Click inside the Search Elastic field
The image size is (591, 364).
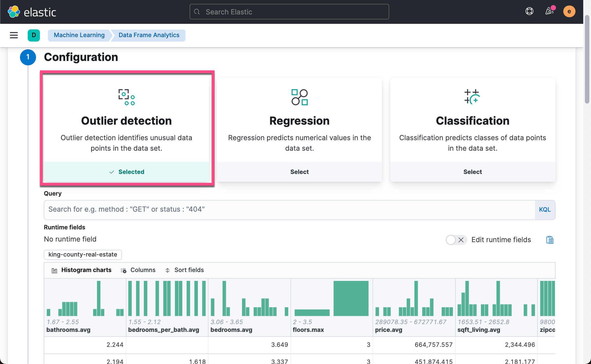click(x=289, y=12)
